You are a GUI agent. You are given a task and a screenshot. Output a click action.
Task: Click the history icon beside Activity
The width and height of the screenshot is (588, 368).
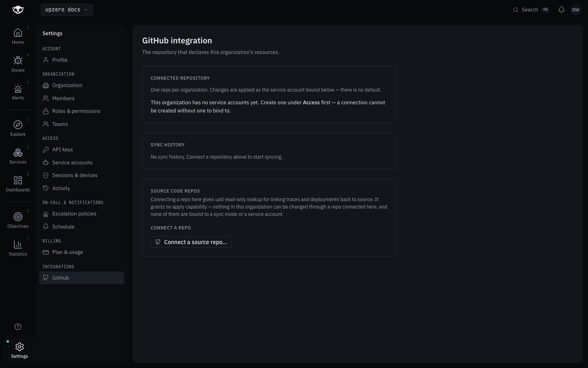[x=46, y=188]
